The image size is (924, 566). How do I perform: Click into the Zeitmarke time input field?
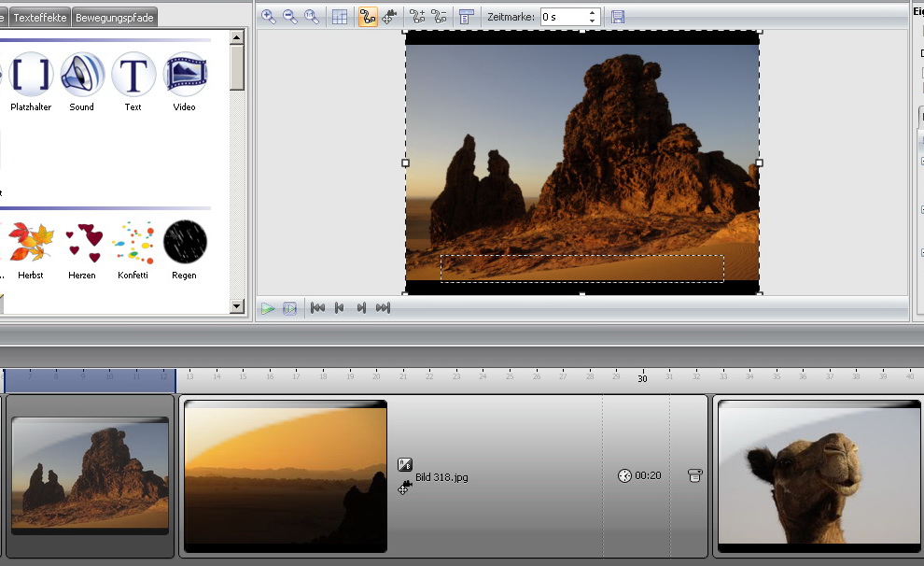(x=563, y=17)
